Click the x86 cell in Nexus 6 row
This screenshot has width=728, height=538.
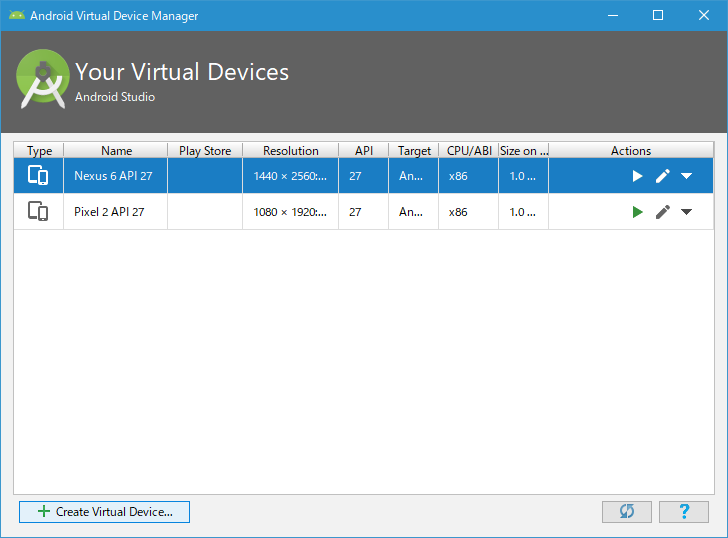tap(468, 176)
